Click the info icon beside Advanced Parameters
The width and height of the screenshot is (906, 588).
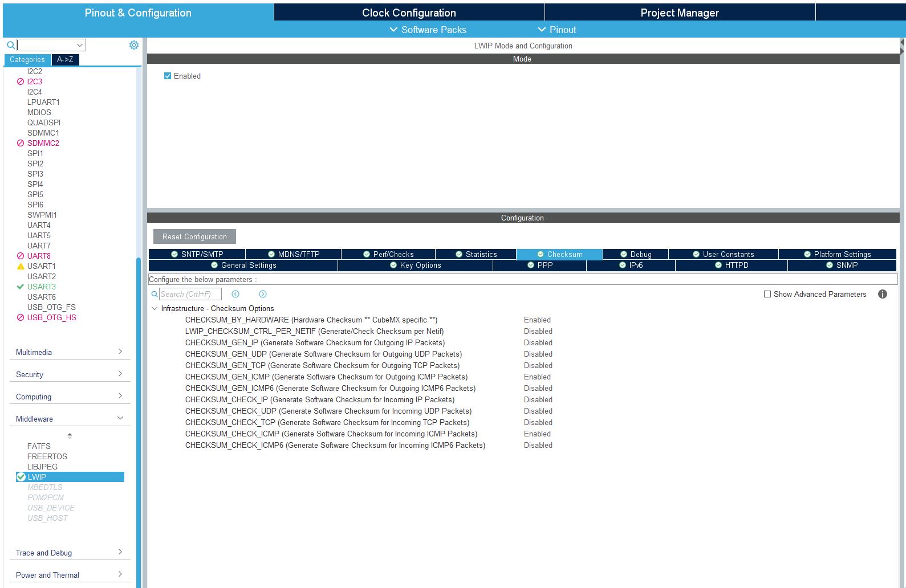[x=883, y=294]
